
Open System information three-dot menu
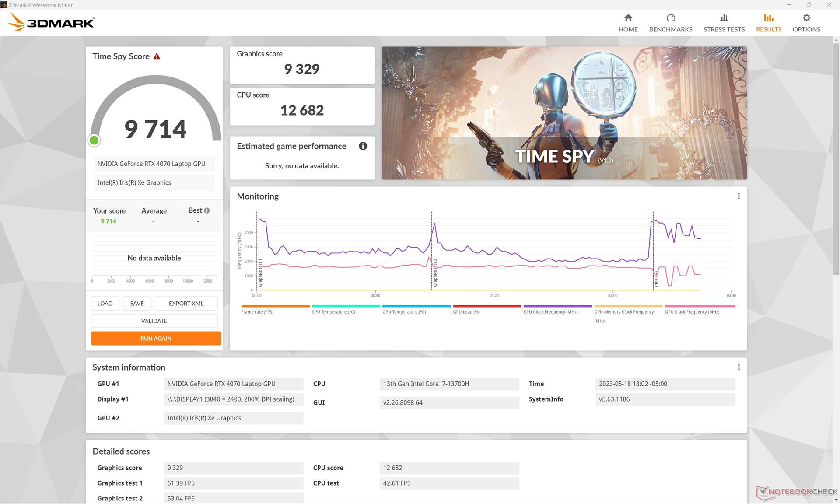click(x=738, y=367)
